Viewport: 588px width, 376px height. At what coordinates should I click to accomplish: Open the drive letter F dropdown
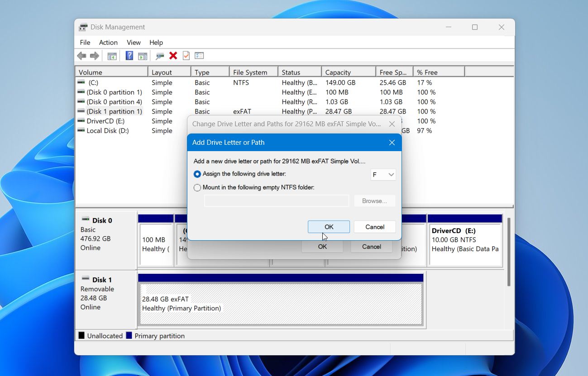coord(383,175)
